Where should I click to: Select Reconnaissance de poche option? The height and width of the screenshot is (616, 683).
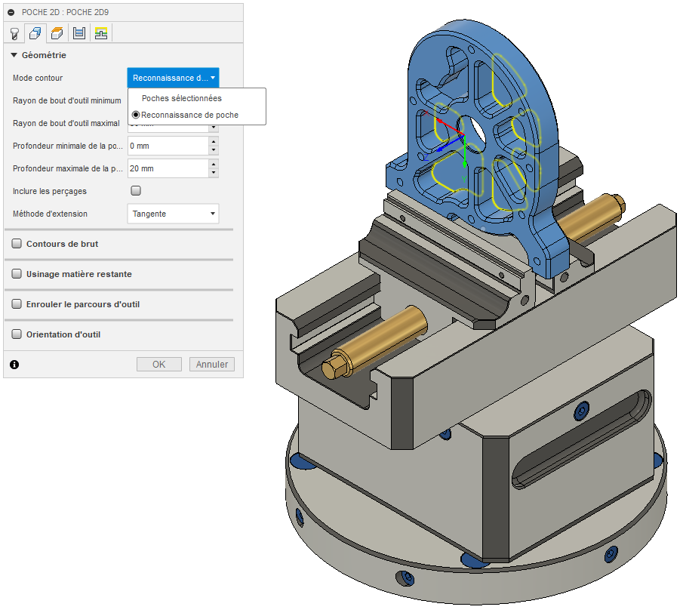[x=189, y=115]
